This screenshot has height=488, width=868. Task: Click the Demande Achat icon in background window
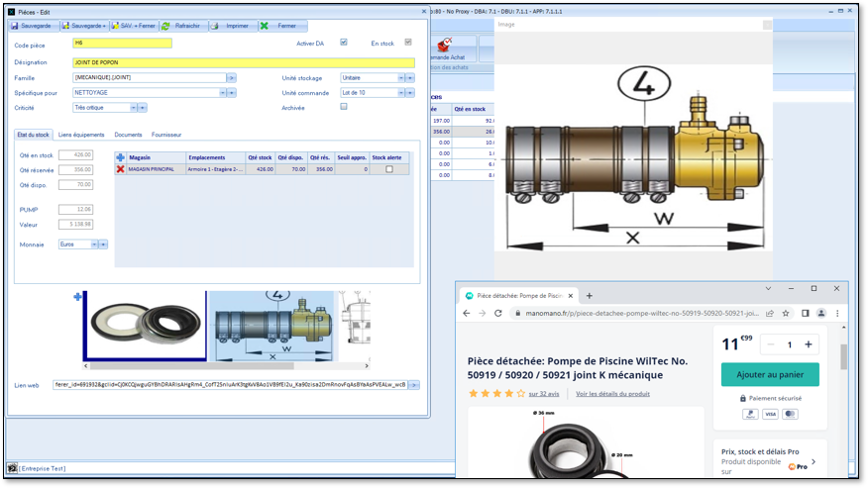click(x=445, y=45)
